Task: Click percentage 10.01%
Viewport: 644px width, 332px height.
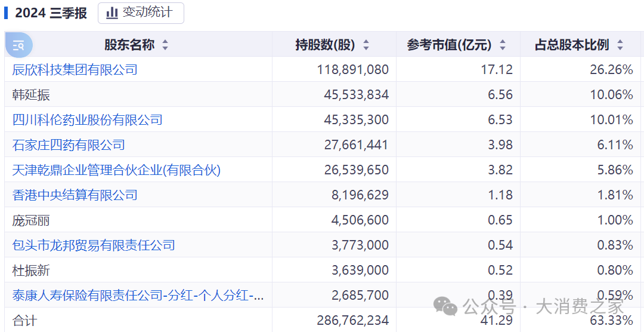Action: [x=612, y=120]
